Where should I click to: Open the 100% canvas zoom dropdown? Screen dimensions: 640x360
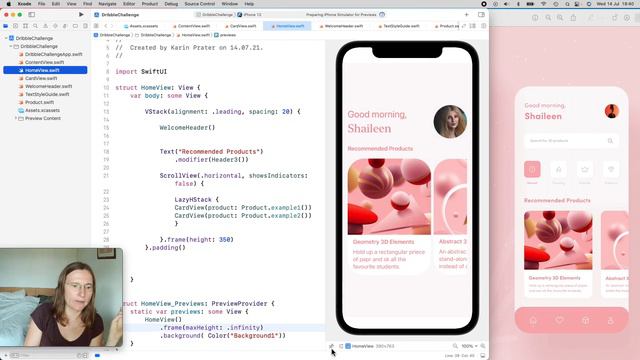click(x=469, y=346)
